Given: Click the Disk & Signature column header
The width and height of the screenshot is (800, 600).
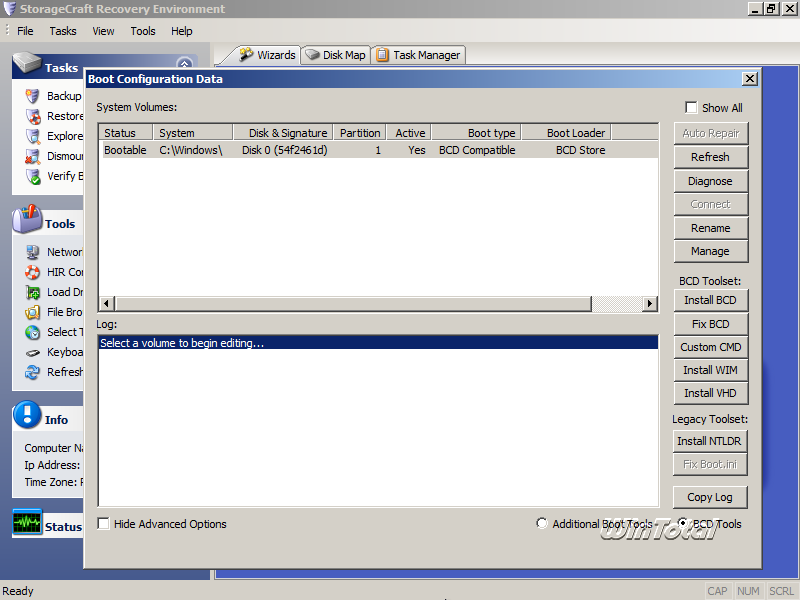Looking at the screenshot, I should 283,133.
